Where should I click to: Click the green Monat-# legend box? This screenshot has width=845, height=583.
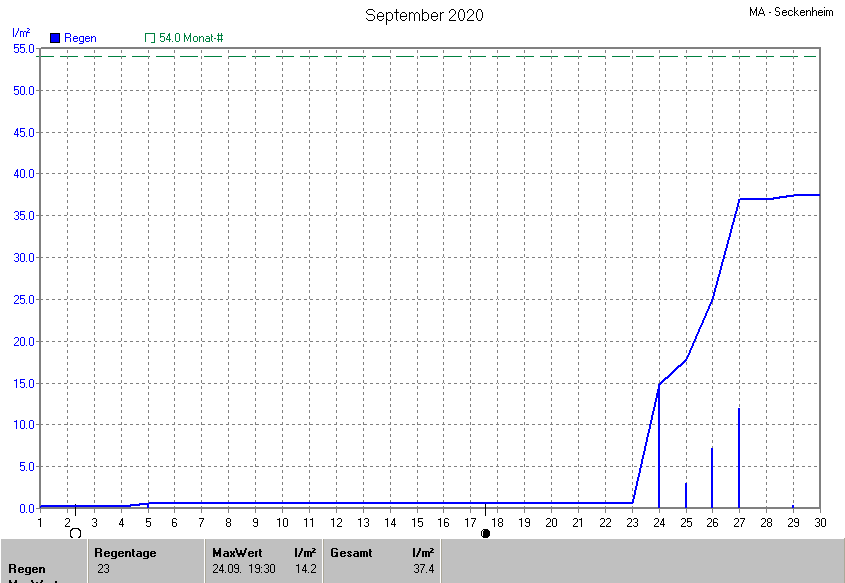coord(150,38)
